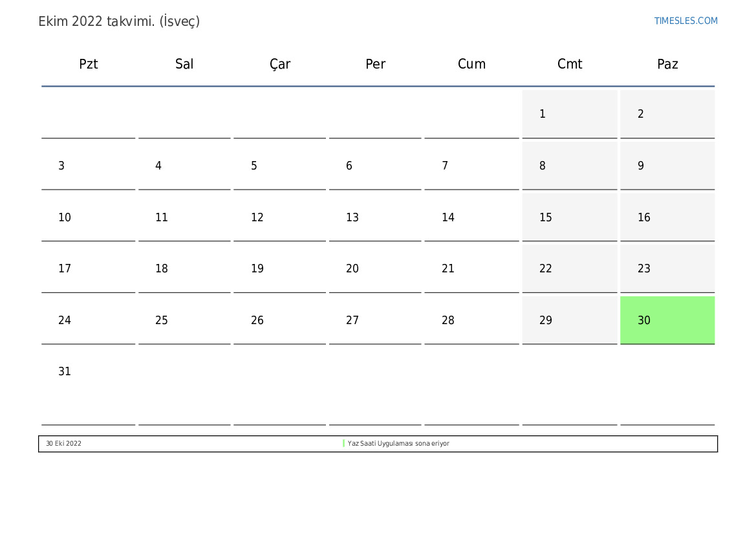Viewport: 756px width, 535px height.
Task: Select Saturday the 1st cell
Action: (x=569, y=114)
